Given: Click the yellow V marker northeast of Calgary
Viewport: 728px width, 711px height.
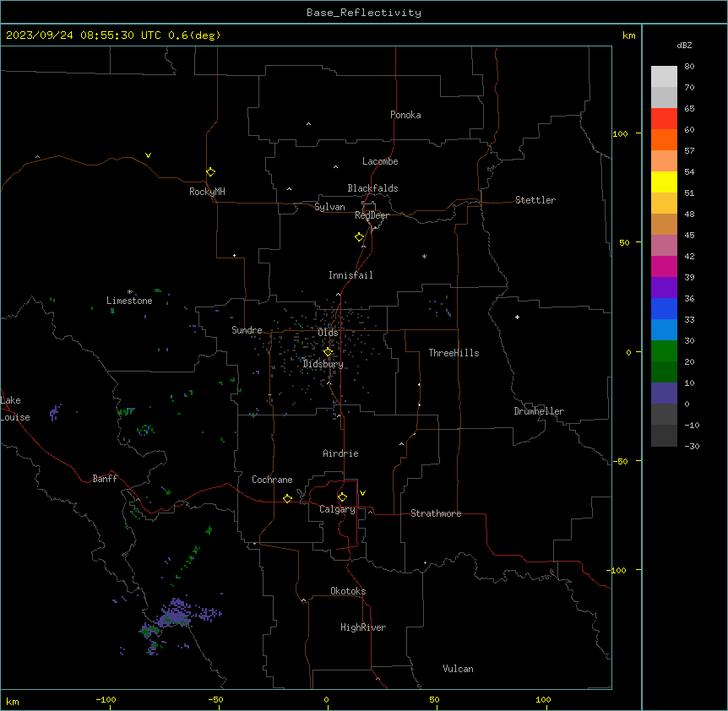Looking at the screenshot, I should pos(362,493).
